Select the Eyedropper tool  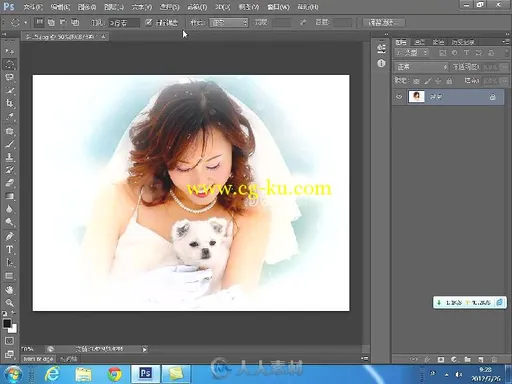9,117
